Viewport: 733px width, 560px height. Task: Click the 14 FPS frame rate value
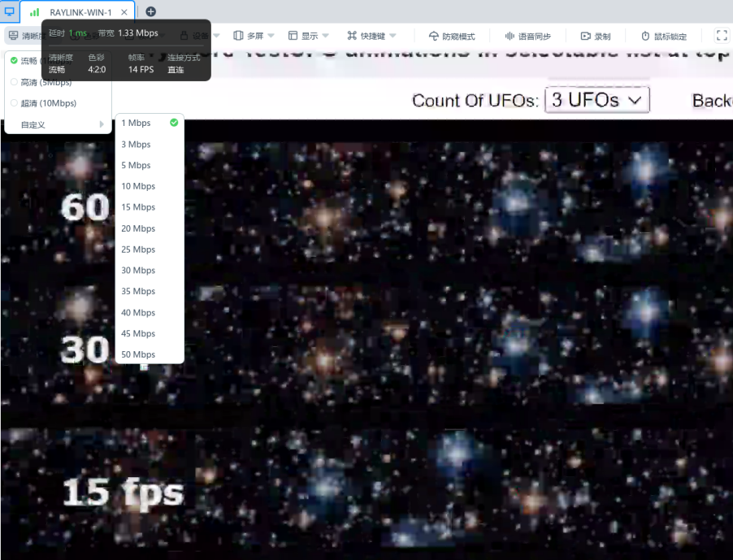click(141, 69)
